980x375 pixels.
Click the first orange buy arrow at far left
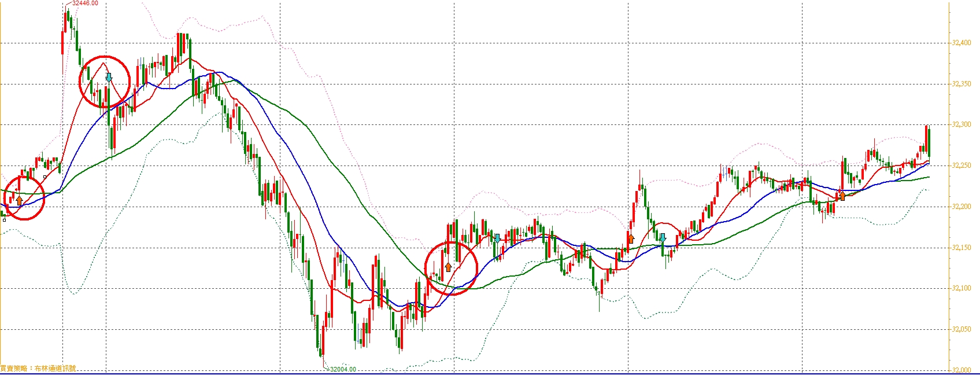click(x=19, y=201)
